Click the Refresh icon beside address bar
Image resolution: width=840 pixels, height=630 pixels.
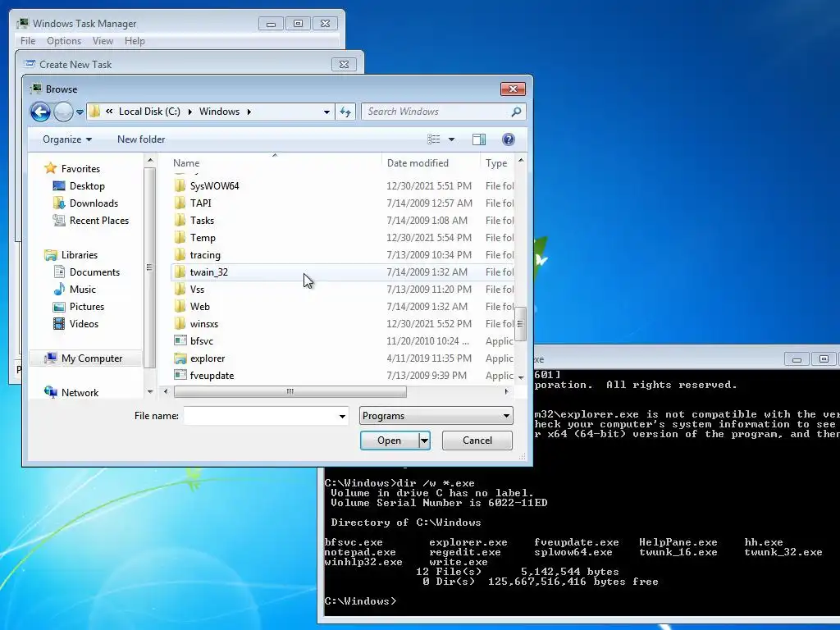(345, 112)
